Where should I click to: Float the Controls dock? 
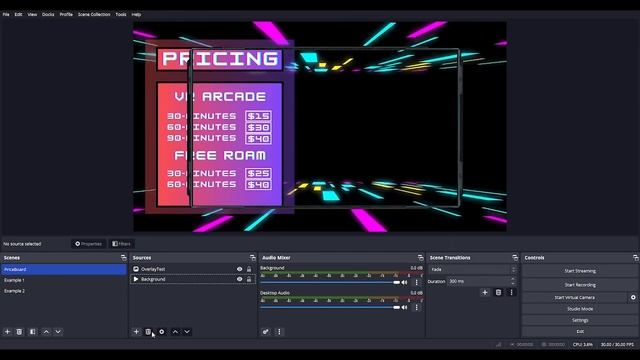(636, 258)
